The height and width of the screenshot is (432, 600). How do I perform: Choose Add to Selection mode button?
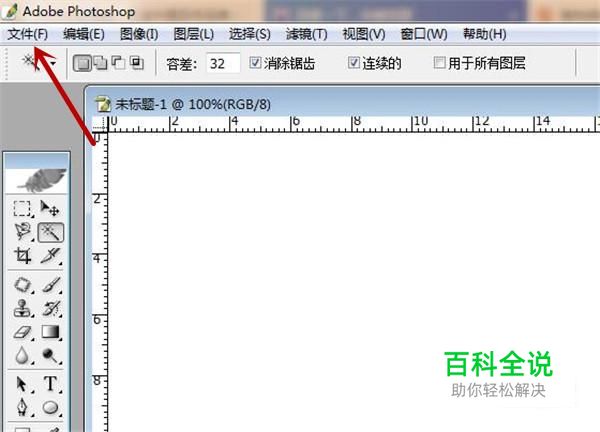click(x=101, y=63)
